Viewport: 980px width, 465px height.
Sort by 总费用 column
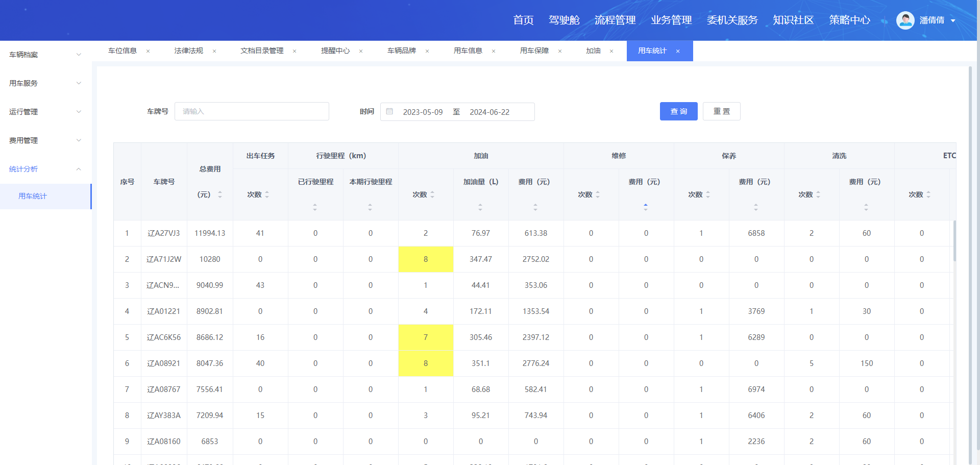220,194
